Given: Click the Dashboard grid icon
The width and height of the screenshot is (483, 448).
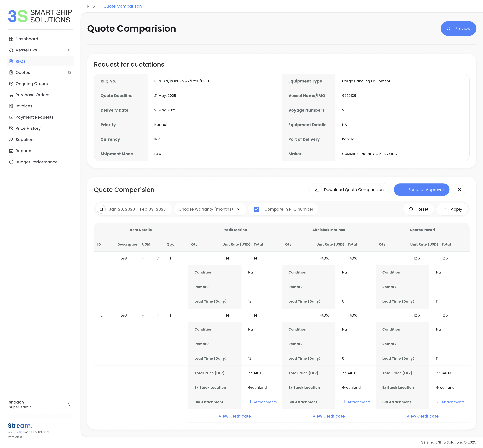Looking at the screenshot, I should tap(11, 39).
